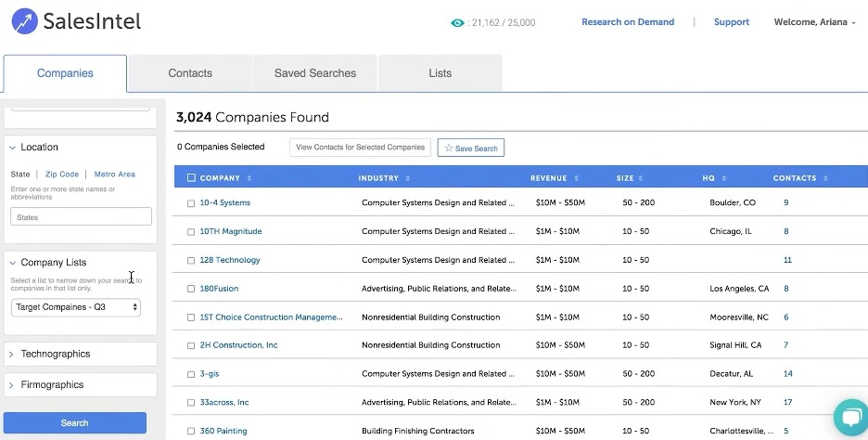The width and height of the screenshot is (868, 440).
Task: Open the chat bubble widget
Action: coord(851,418)
